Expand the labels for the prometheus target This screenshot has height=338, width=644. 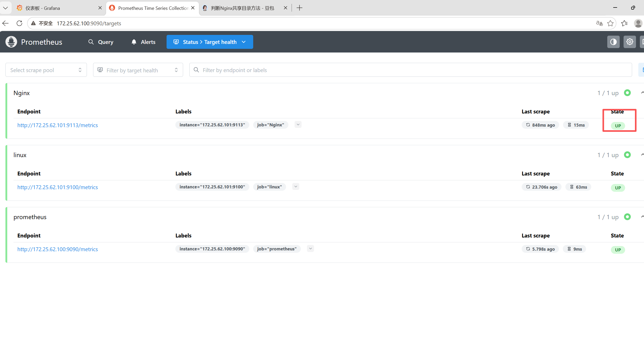310,249
